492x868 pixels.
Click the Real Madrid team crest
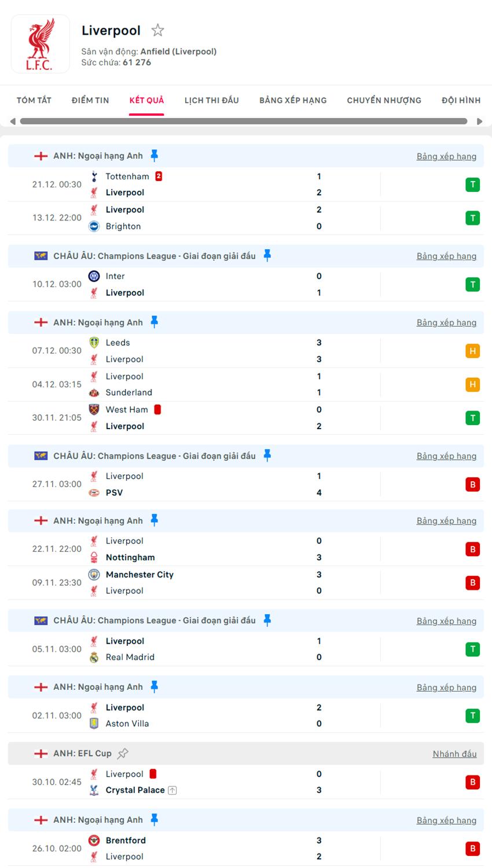pos(94,658)
